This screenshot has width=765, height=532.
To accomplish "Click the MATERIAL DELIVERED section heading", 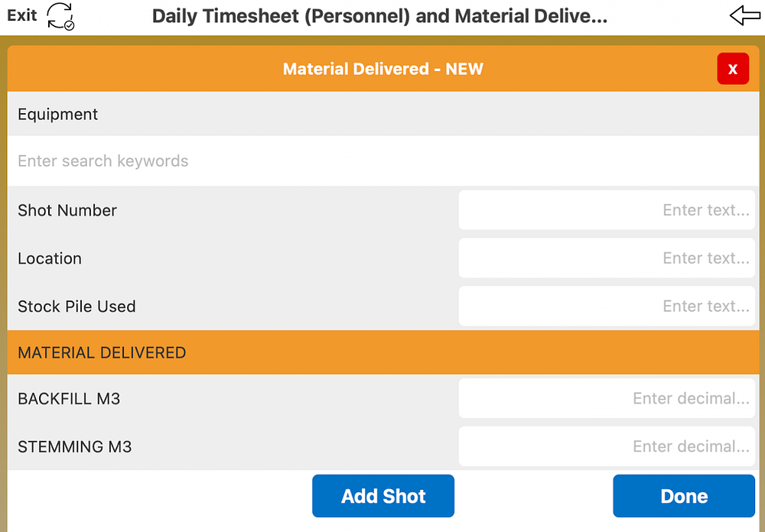I will tap(102, 352).
